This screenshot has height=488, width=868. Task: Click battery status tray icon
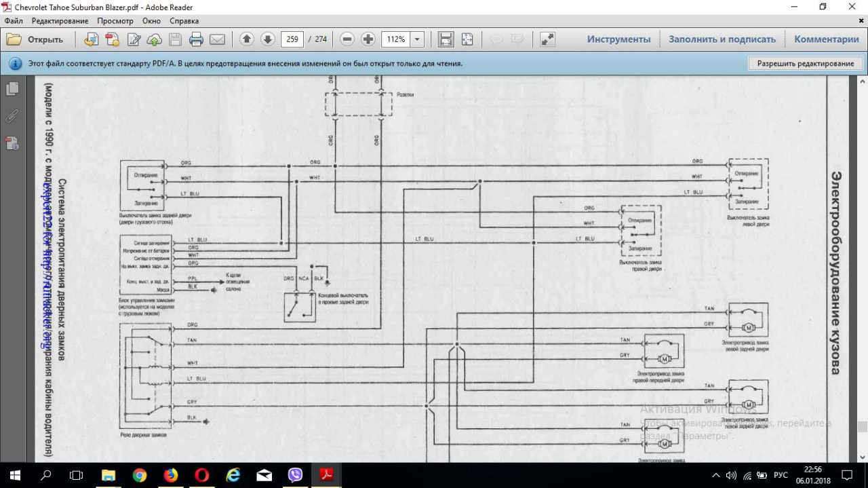click(x=763, y=475)
